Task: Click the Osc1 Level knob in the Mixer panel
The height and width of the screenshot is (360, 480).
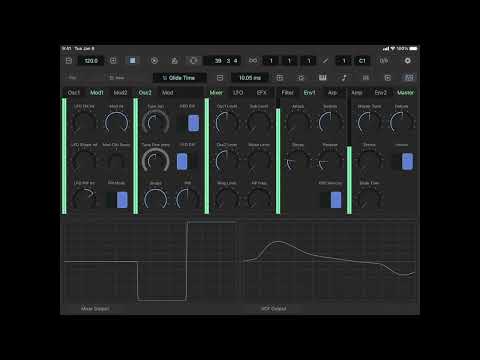Action: (x=227, y=122)
